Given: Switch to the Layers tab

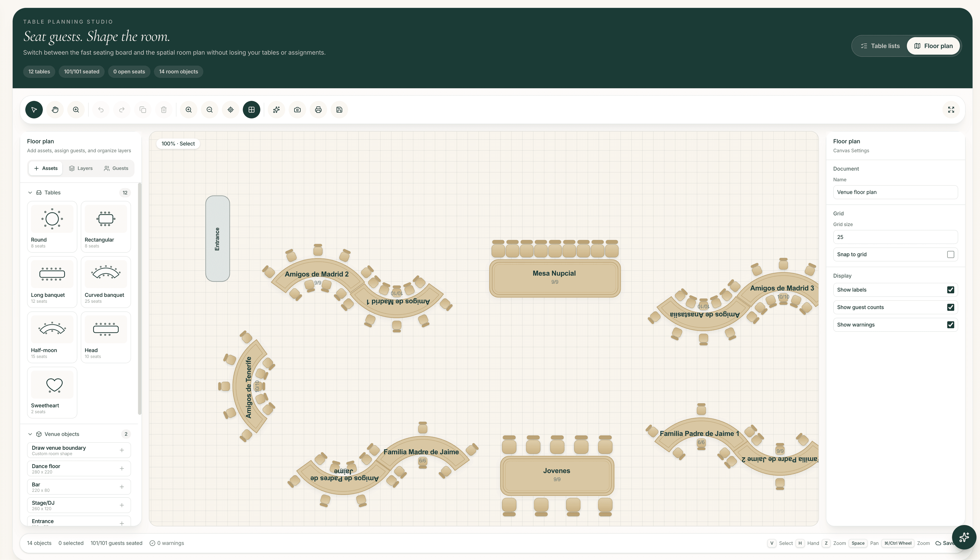Looking at the screenshot, I should pyautogui.click(x=81, y=168).
